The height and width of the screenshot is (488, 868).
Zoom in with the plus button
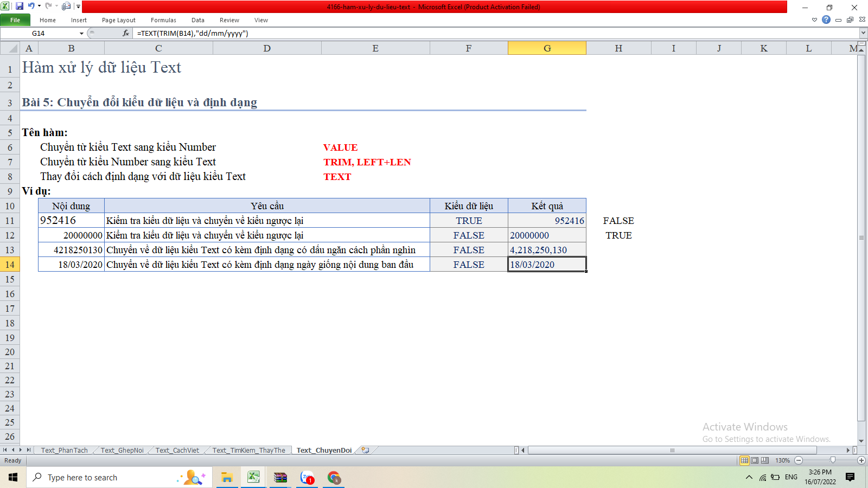coord(861,460)
